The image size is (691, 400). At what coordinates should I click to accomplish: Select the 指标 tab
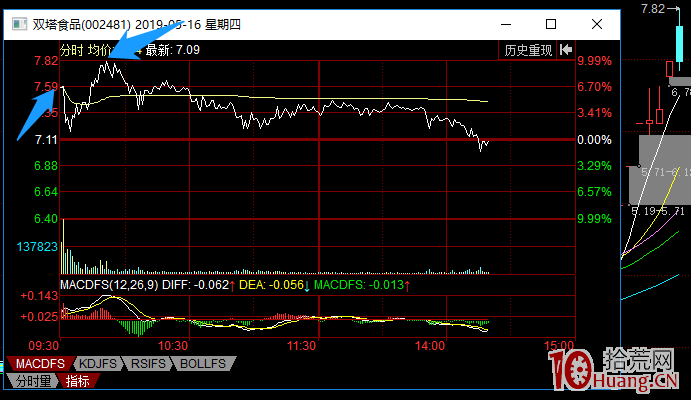tap(78, 381)
